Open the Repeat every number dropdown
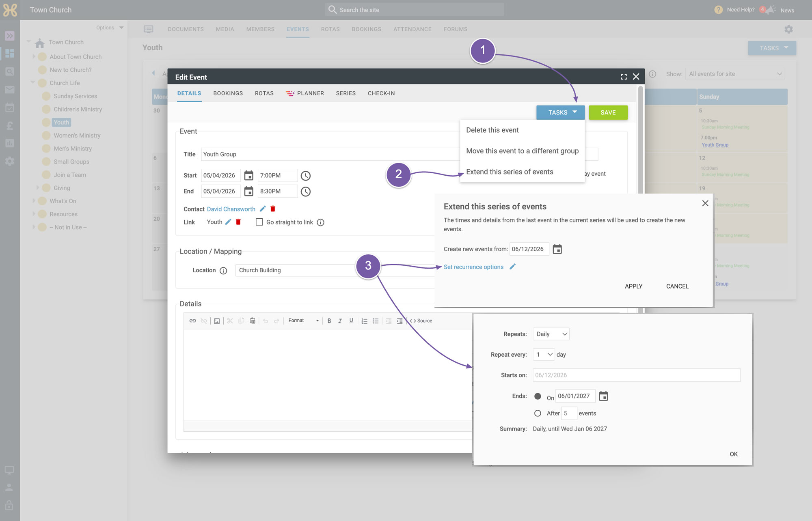Viewport: 812px width, 521px height. [544, 354]
